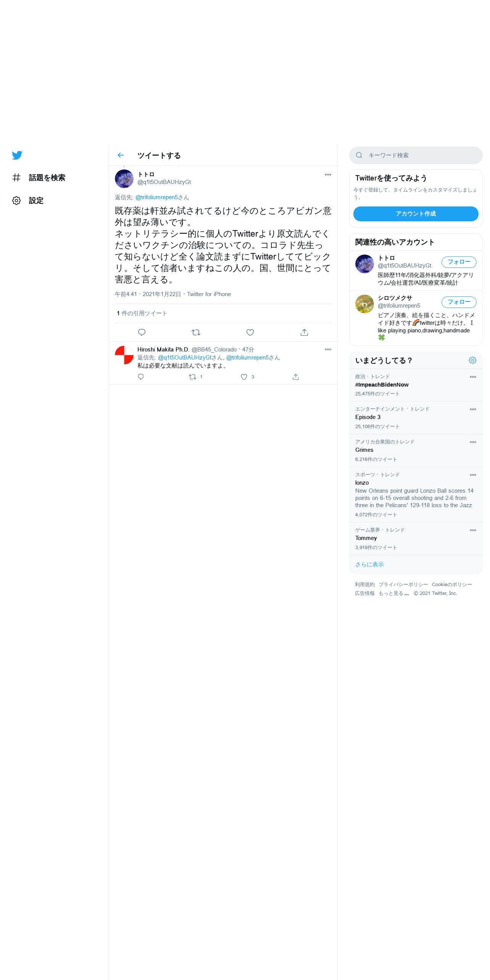The width and height of the screenshot is (490, 980).
Task: Follow the シロツメクサ account
Action: 459,302
